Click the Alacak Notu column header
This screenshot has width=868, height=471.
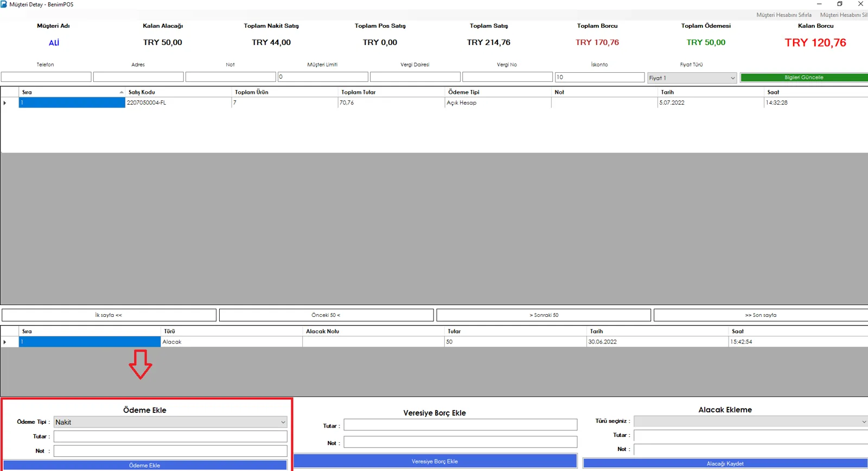click(x=373, y=331)
